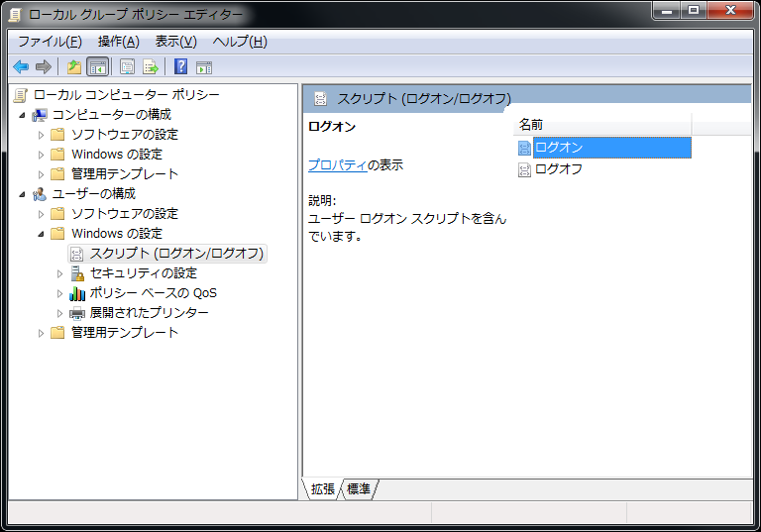
Task: Select the ログオフ entry in the list
Action: pos(559,169)
